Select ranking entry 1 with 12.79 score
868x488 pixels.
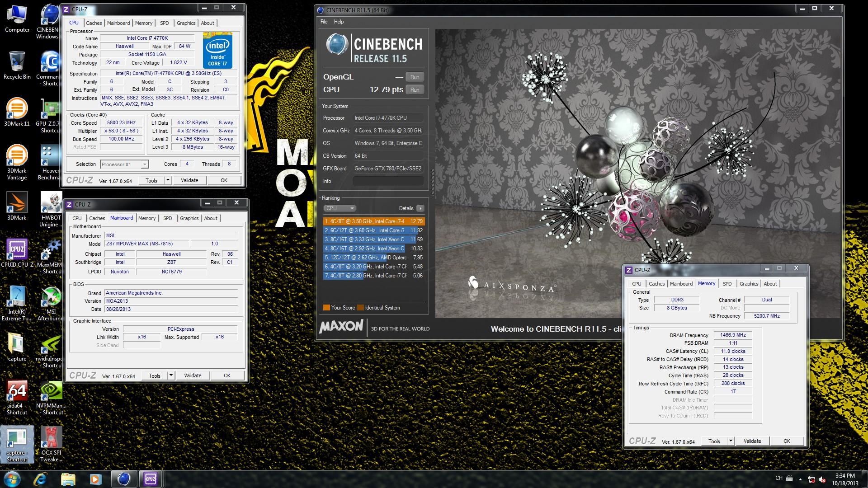(374, 221)
